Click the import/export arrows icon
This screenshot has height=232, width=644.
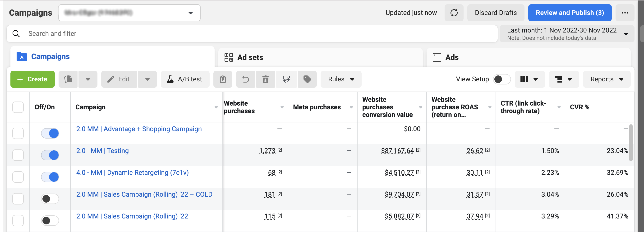coord(286,79)
